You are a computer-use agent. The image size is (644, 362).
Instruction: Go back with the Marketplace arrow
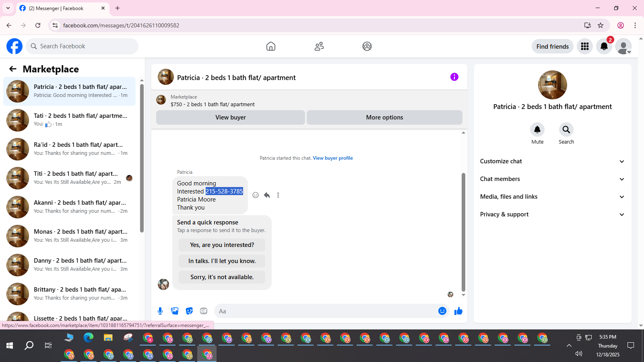point(13,69)
